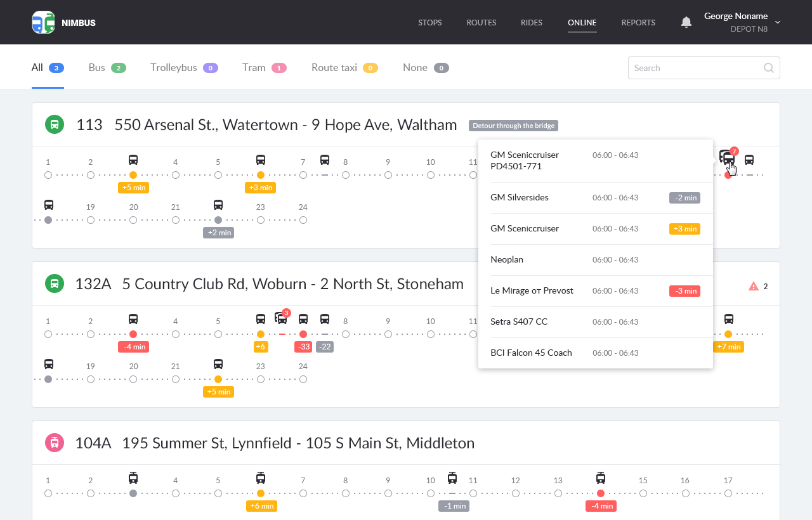Click the Nimbus logo icon
Image resolution: width=812 pixels, height=520 pixels.
point(43,22)
